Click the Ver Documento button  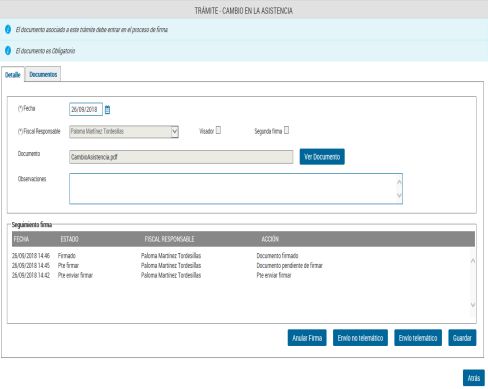[322, 157]
